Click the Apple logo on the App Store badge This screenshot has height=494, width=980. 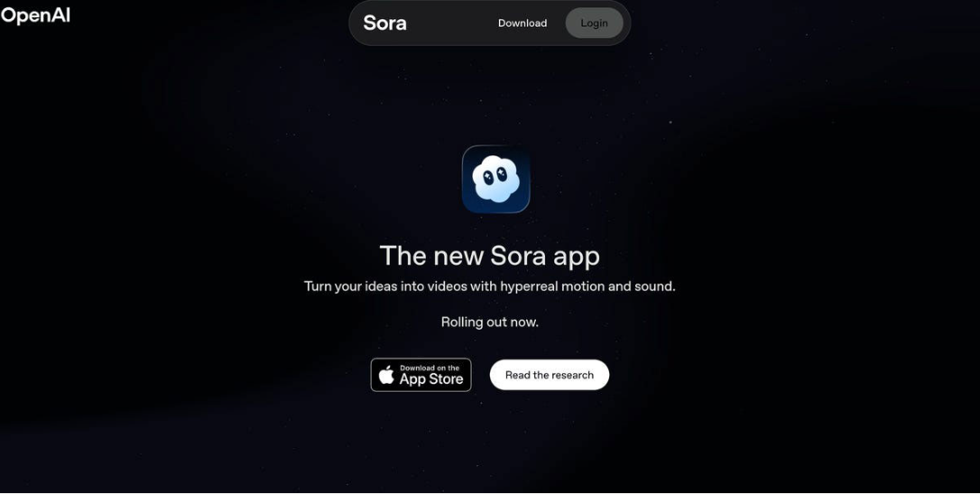386,375
